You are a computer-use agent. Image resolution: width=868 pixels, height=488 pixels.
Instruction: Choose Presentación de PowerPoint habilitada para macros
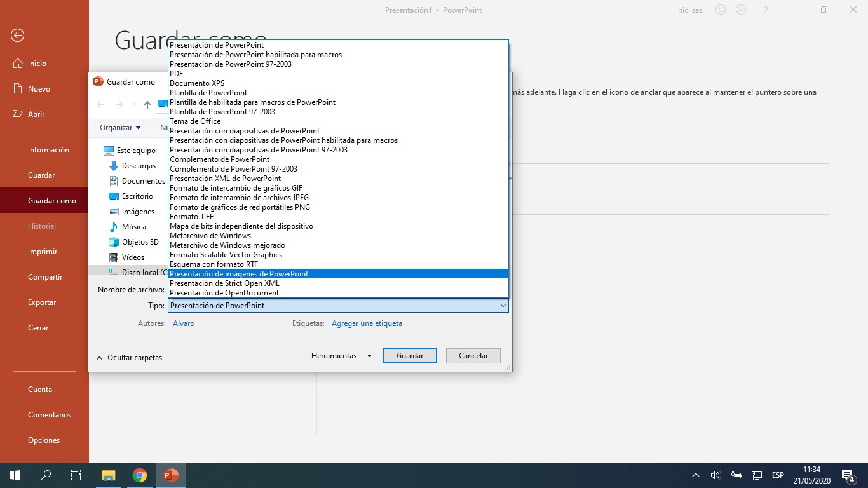tap(338, 55)
